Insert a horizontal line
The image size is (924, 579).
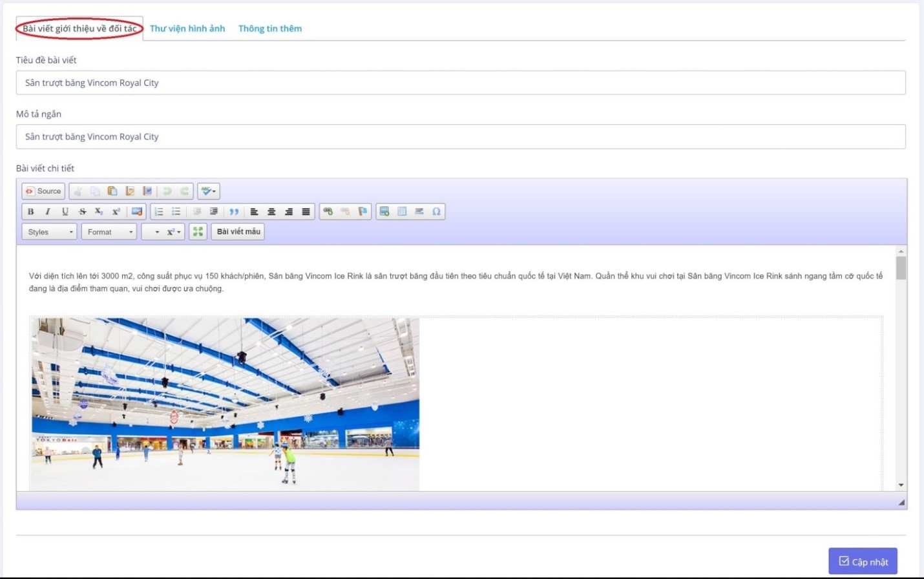coord(419,212)
